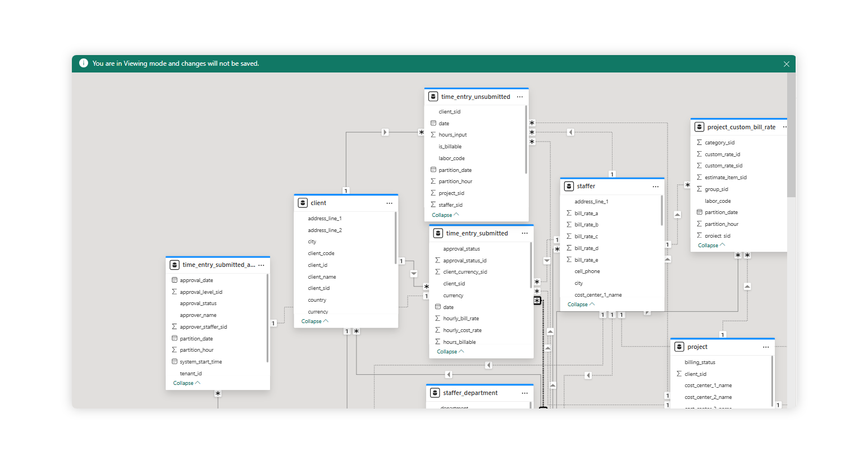Select the staffer_department table header title
The width and height of the screenshot is (868, 463).
click(x=470, y=393)
